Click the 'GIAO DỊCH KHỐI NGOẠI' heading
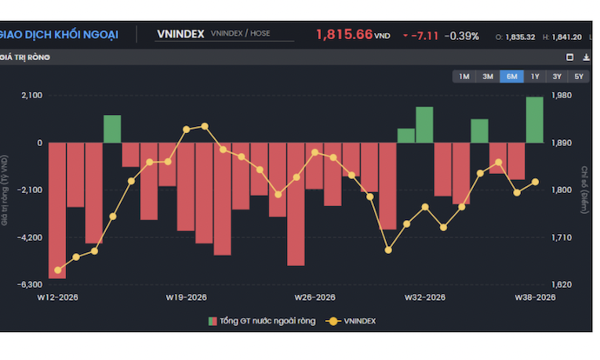Image resolution: width=600 pixels, height=360 pixels. pyautogui.click(x=59, y=35)
